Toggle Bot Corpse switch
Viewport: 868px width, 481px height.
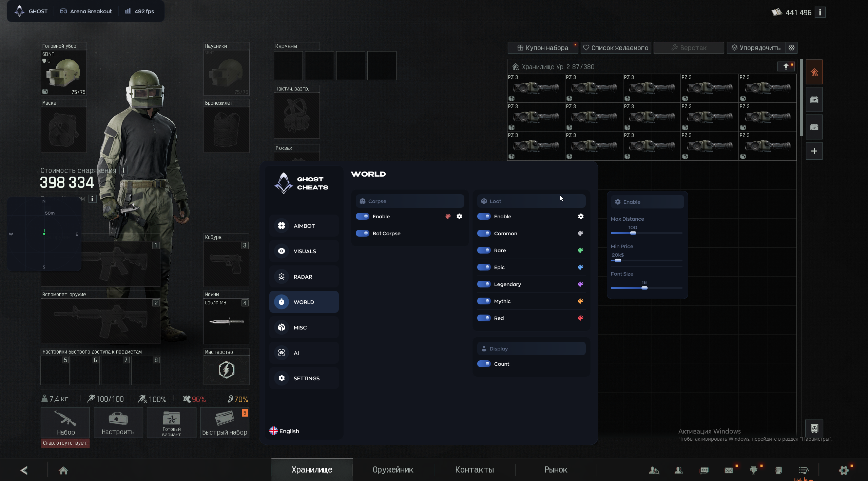click(x=362, y=233)
